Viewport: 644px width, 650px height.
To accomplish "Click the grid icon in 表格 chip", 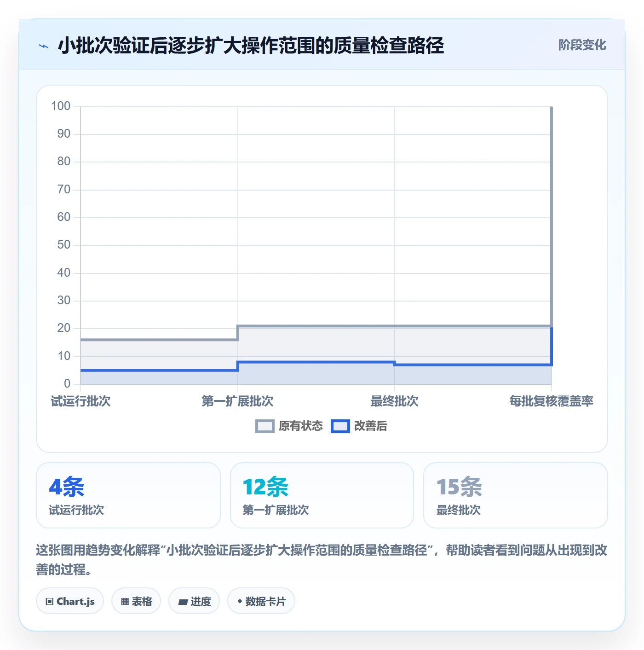I will [125, 601].
